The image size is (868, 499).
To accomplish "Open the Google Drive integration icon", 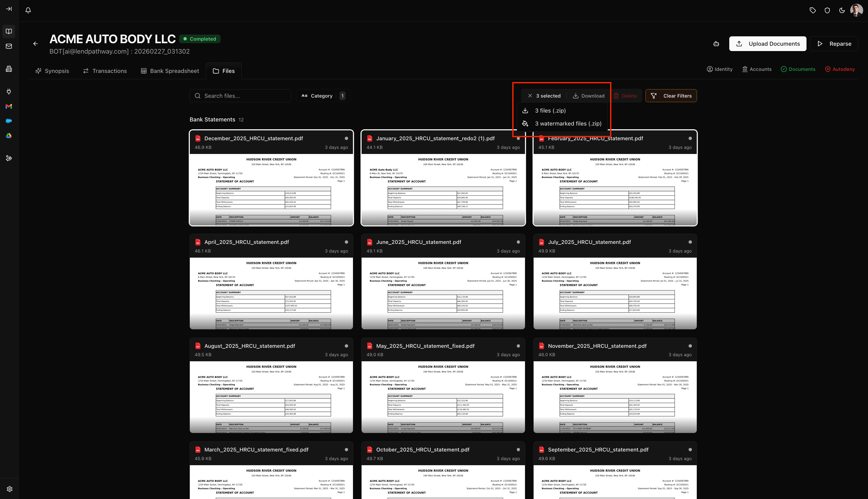I will click(x=9, y=136).
